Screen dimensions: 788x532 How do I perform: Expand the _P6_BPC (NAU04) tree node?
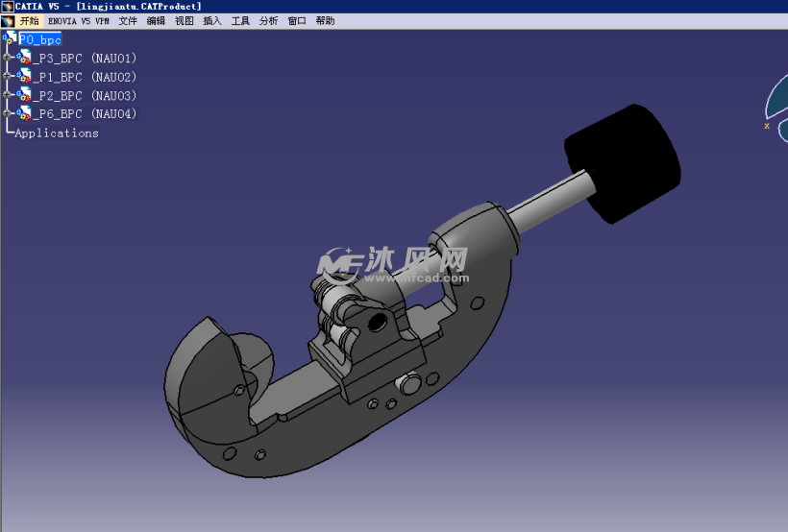7,113
